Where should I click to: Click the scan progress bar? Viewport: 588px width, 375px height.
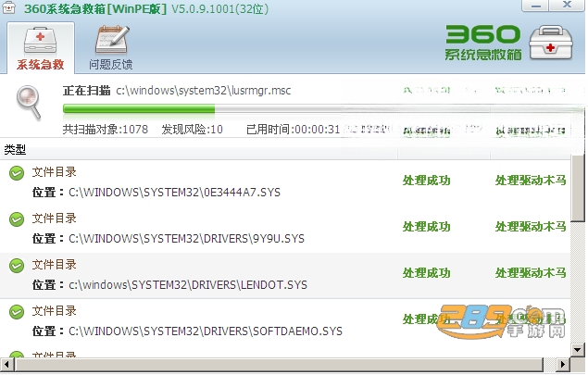[323, 109]
